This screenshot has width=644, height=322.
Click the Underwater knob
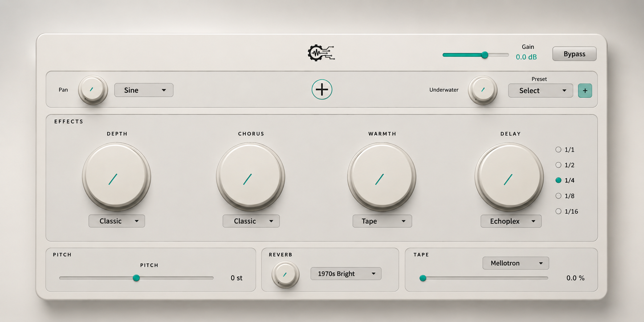point(482,90)
